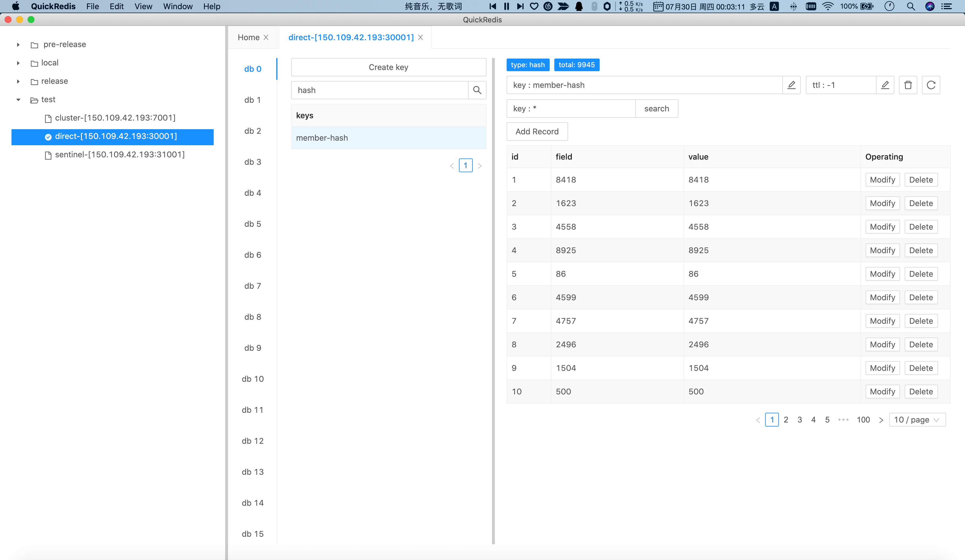
Task: Close the Home tab via its X
Action: pos(266,38)
